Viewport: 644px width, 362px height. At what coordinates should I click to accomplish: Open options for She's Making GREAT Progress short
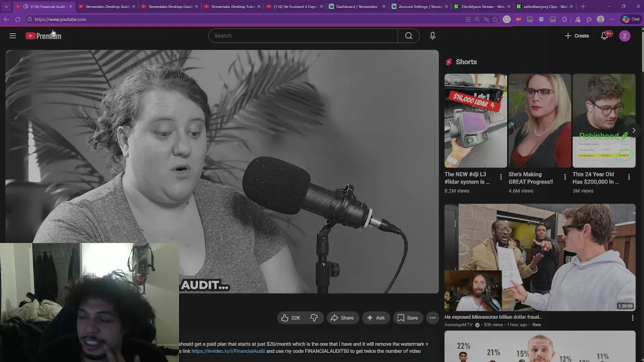click(565, 177)
